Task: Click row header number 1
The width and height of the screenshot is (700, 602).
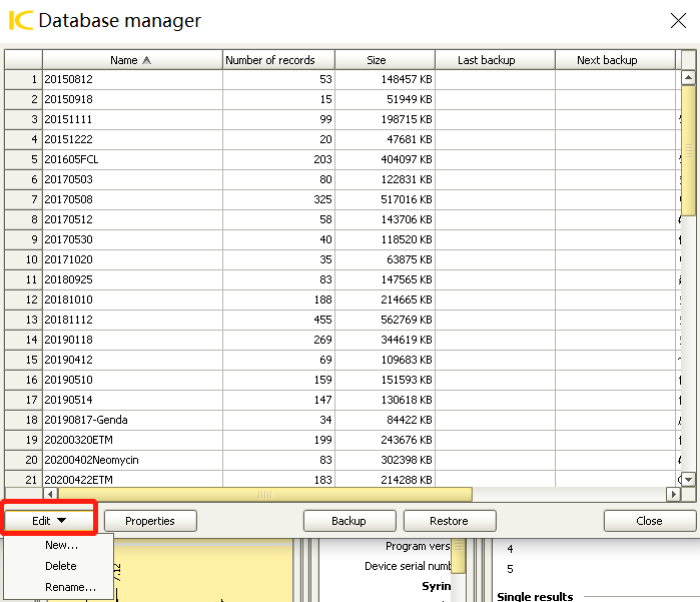Action: click(23, 79)
